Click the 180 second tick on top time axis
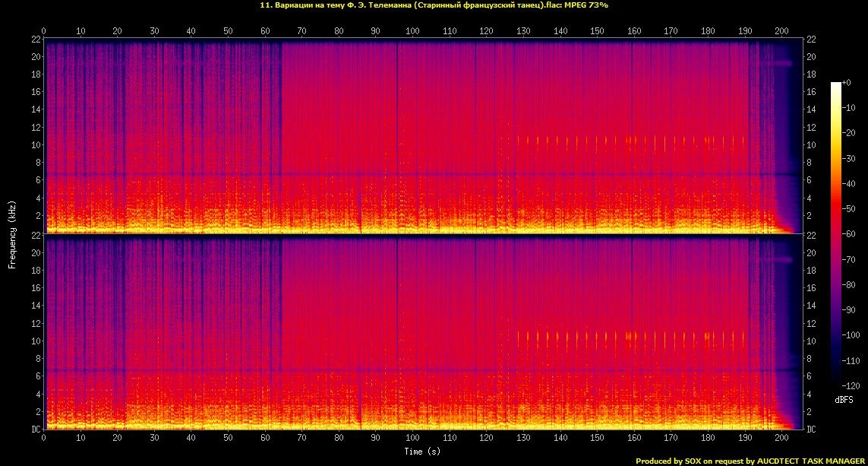Viewport: 868px width, 466px height. point(708,30)
